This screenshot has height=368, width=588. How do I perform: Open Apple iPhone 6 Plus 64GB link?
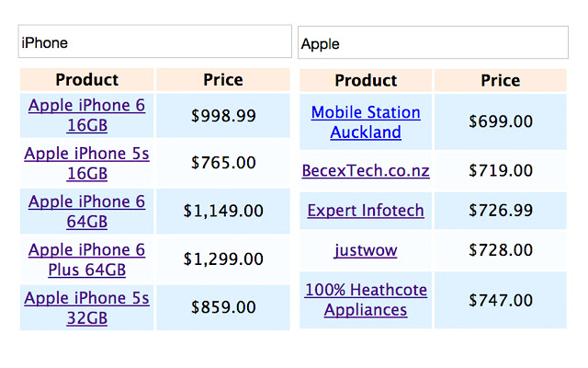coord(87,259)
